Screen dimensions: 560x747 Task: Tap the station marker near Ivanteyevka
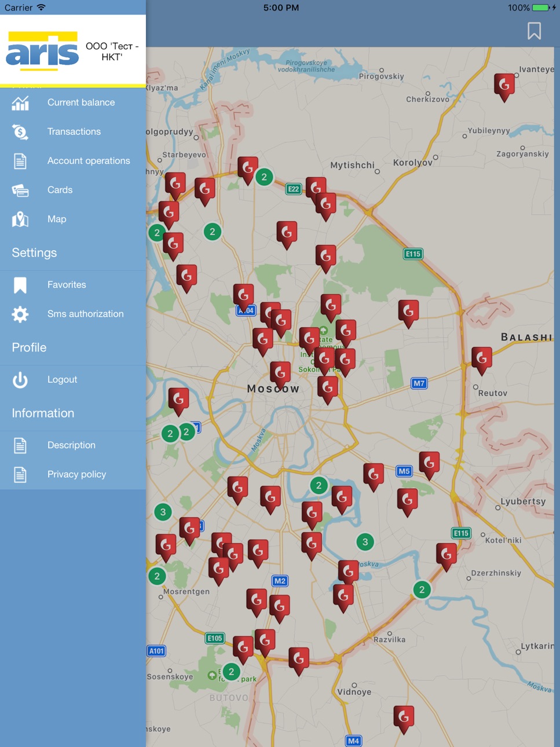point(504,87)
